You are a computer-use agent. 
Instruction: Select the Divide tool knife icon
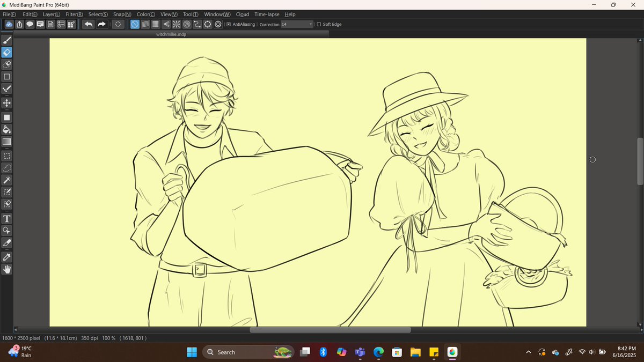point(7,243)
